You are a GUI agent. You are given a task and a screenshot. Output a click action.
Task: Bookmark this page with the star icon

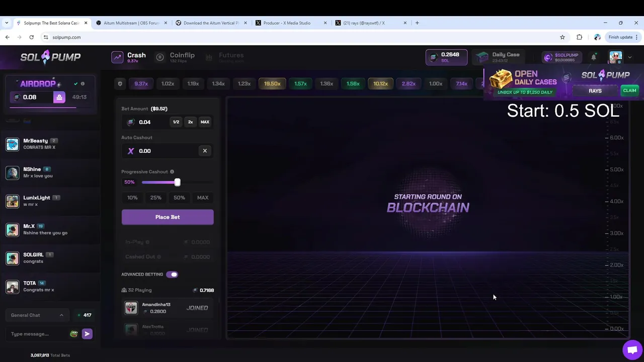point(562,37)
